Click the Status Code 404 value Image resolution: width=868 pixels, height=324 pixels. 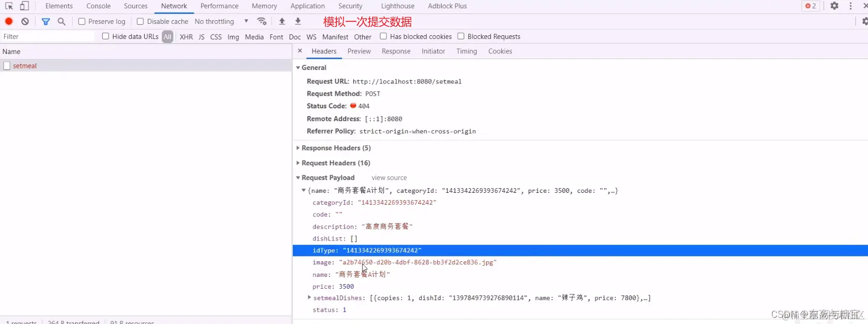364,106
